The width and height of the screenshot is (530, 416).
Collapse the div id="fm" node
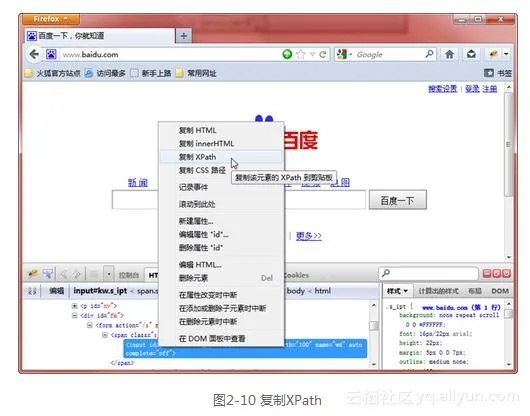pyautogui.click(x=74, y=316)
